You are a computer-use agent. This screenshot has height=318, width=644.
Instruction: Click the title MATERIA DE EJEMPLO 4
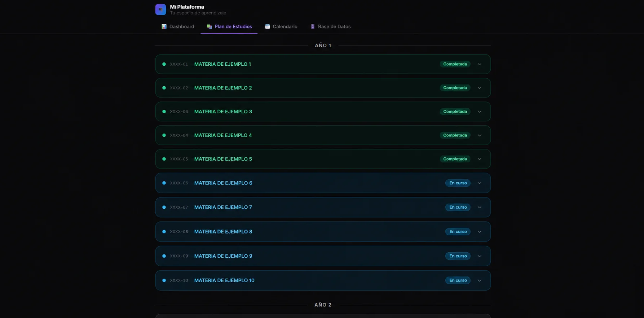(x=223, y=135)
